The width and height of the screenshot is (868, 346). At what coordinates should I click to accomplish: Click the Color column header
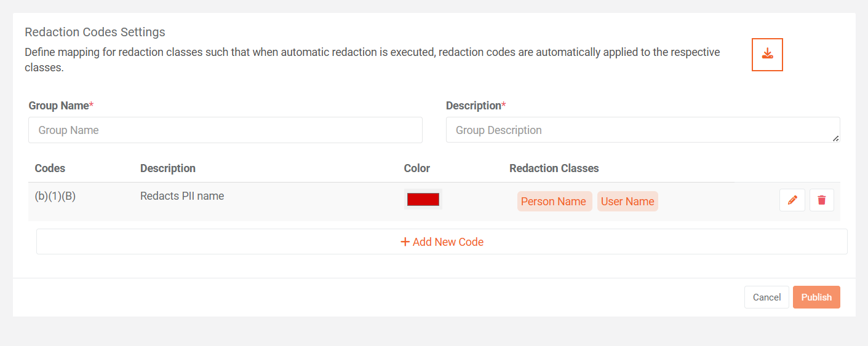(x=417, y=168)
